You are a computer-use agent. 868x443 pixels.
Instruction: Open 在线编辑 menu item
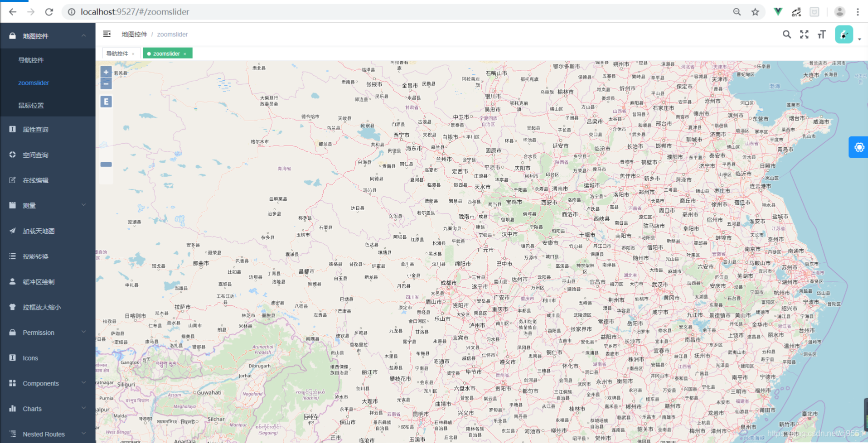coord(48,180)
